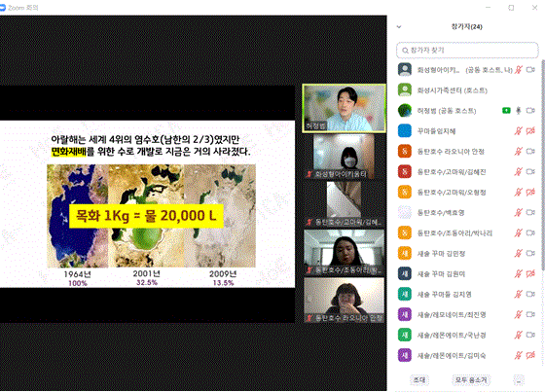The image size is (545, 392).
Task: Click the green avatar of 화성시가족센터 (호스트)
Action: pyautogui.click(x=405, y=90)
